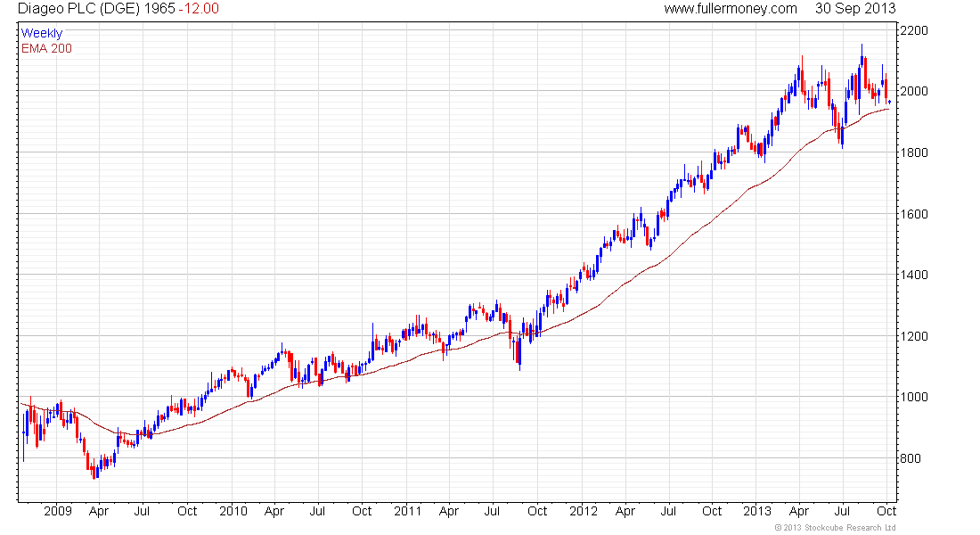Click the 1600 price axis label

point(914,214)
